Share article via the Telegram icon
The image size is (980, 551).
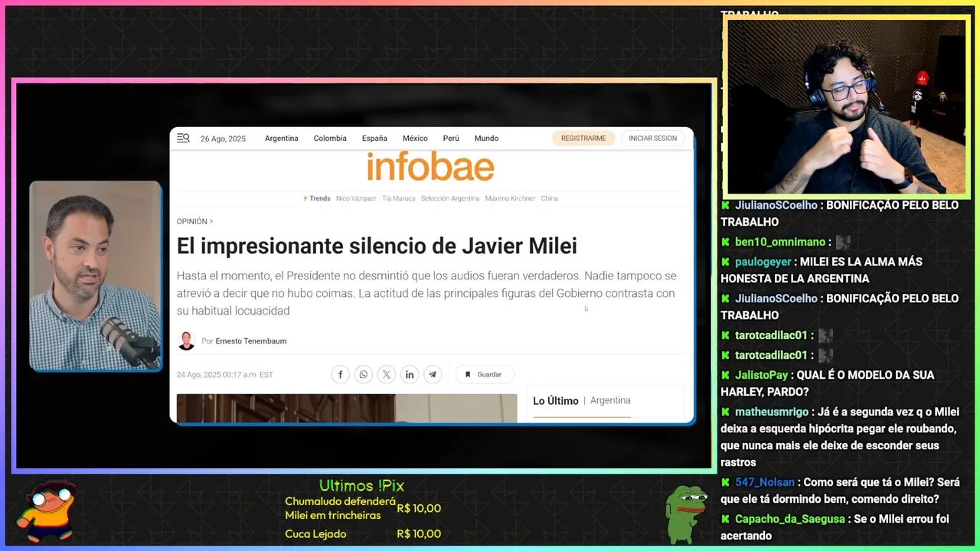pyautogui.click(x=433, y=374)
